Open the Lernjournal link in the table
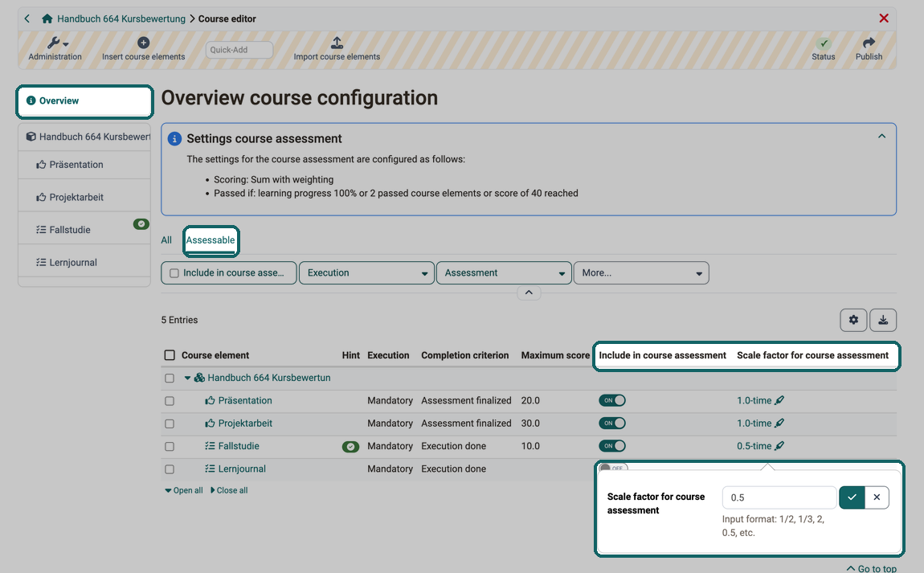 [x=242, y=469]
